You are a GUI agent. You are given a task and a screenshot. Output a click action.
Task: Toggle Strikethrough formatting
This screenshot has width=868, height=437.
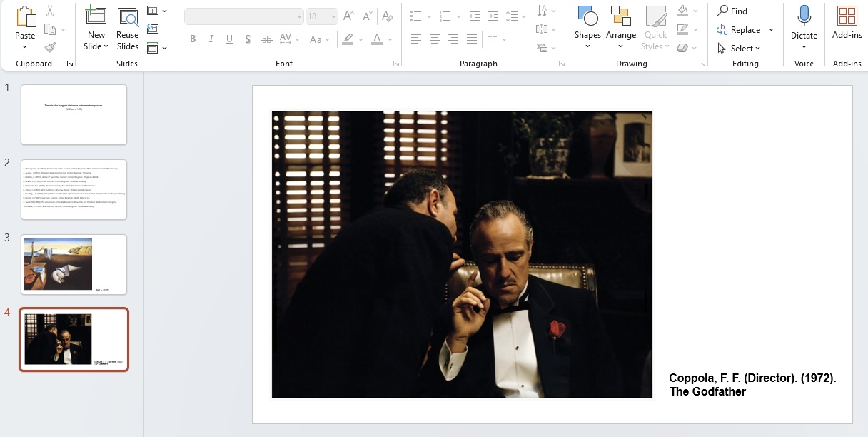click(x=267, y=39)
